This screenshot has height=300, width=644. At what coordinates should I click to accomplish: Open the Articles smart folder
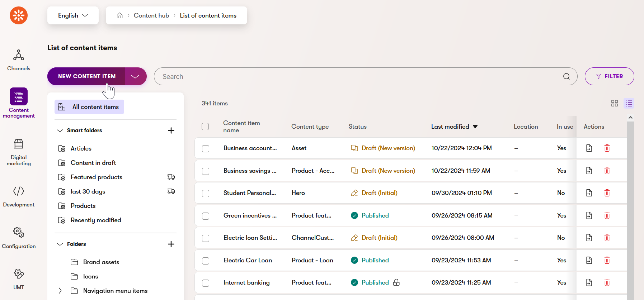pyautogui.click(x=81, y=148)
